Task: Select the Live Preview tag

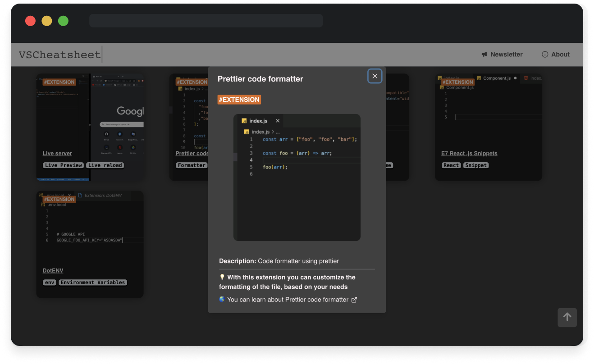Action: click(64, 165)
